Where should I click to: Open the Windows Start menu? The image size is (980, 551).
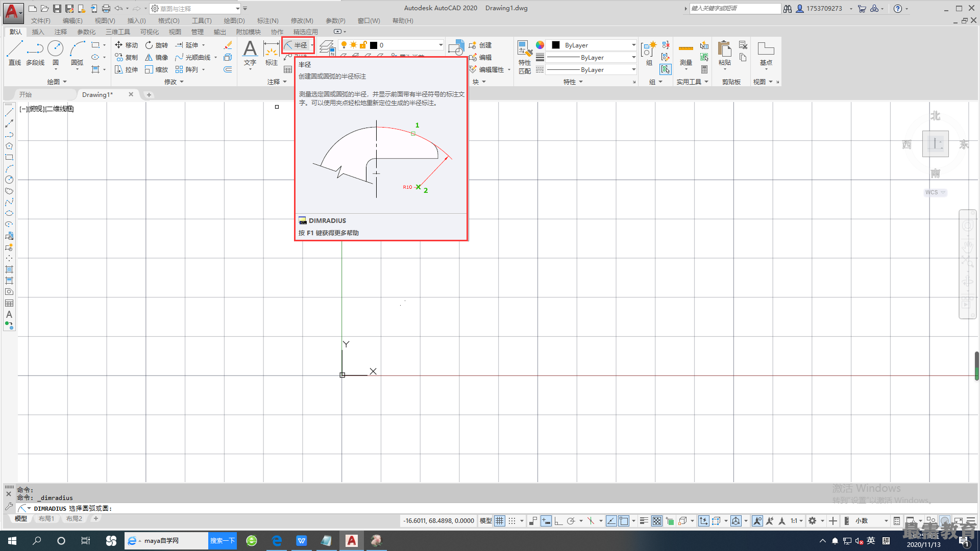[x=12, y=540]
